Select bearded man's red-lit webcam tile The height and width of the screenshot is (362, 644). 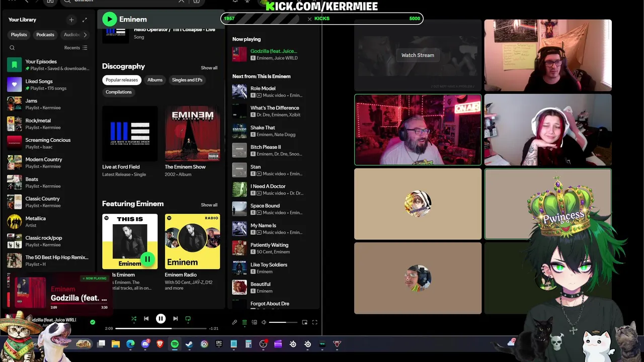click(418, 130)
